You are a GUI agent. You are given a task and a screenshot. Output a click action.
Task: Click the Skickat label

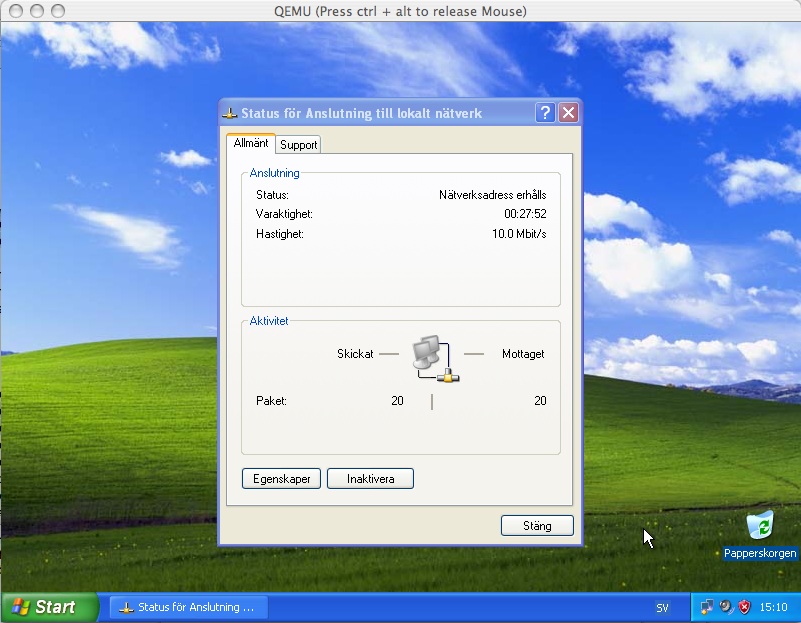(x=355, y=353)
